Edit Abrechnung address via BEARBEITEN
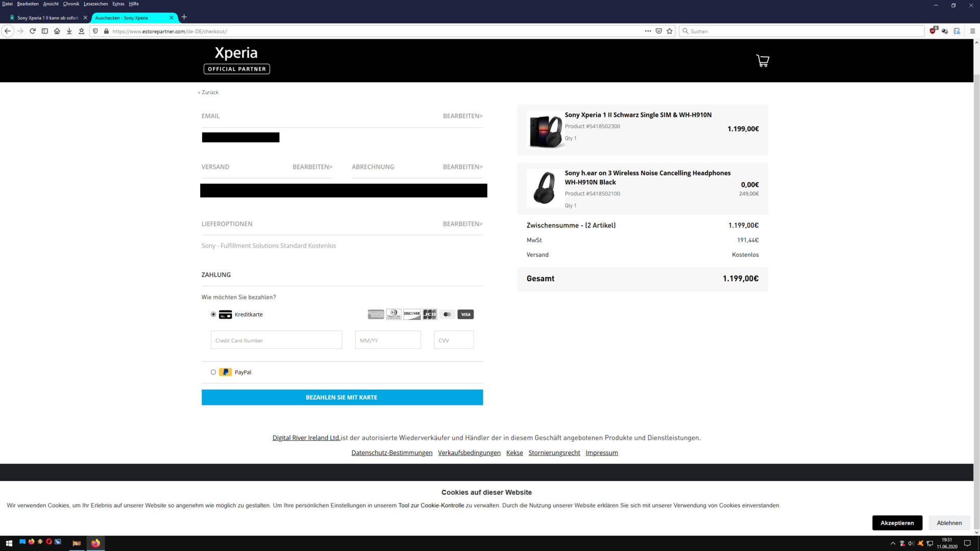This screenshot has width=980, height=551. coord(462,167)
